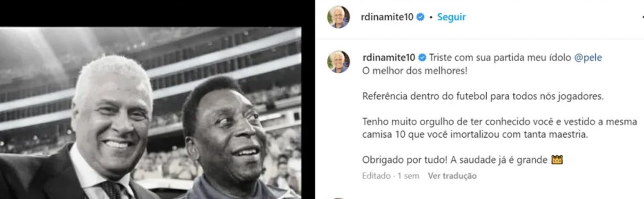Open the rdinamite10 username starting the caption

point(389,58)
